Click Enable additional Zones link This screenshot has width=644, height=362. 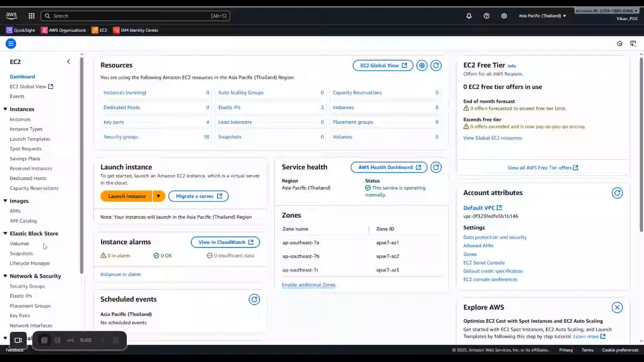(x=308, y=285)
